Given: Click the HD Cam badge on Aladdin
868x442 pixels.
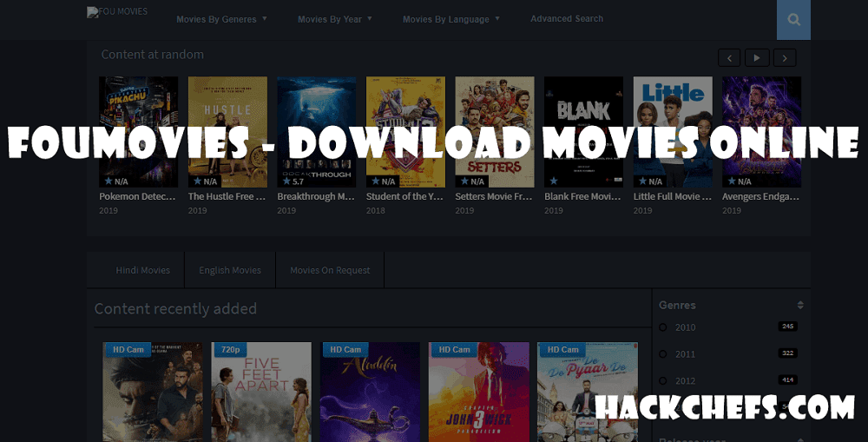Looking at the screenshot, I should click(x=345, y=349).
